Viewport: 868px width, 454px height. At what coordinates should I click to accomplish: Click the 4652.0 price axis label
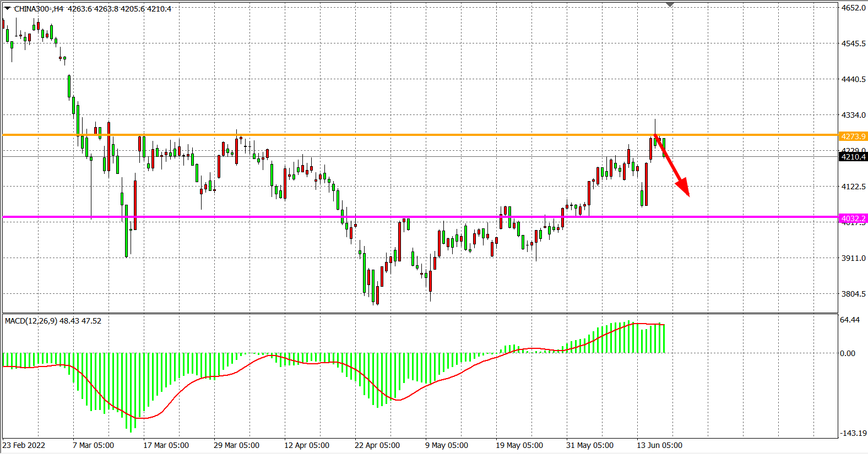click(x=853, y=8)
